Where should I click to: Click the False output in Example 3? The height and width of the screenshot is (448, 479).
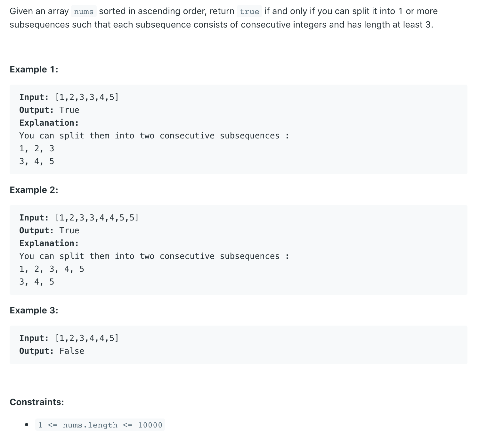click(x=72, y=351)
